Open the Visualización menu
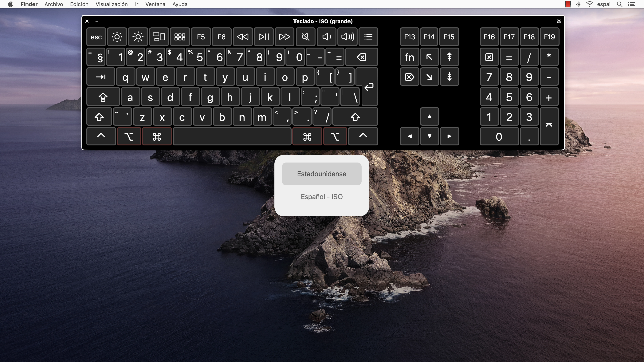644x362 pixels. pyautogui.click(x=111, y=4)
